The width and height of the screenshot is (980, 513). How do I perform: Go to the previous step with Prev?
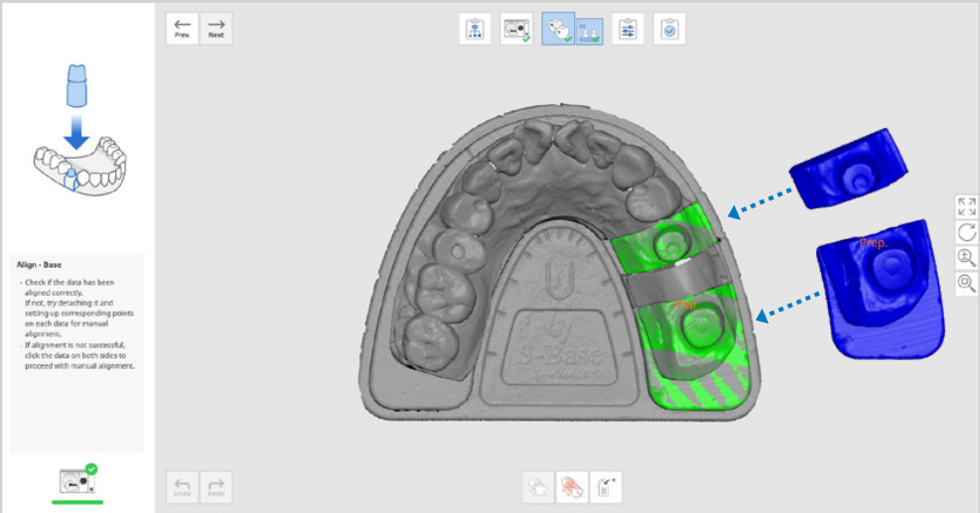(182, 29)
